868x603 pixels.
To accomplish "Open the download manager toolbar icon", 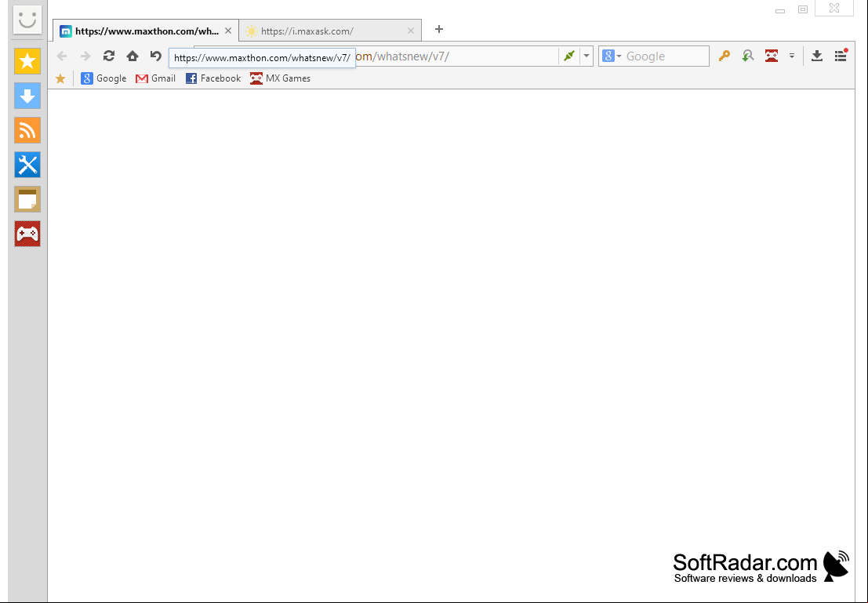I will click(817, 56).
